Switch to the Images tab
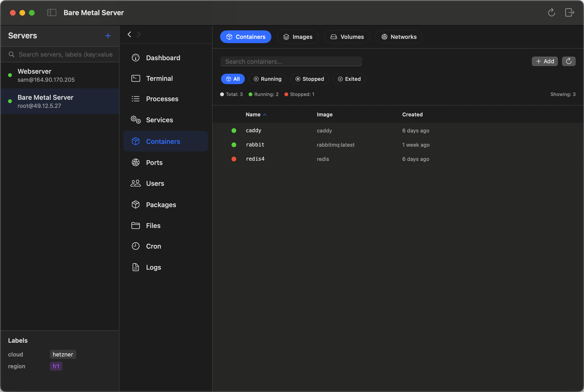 pos(297,37)
